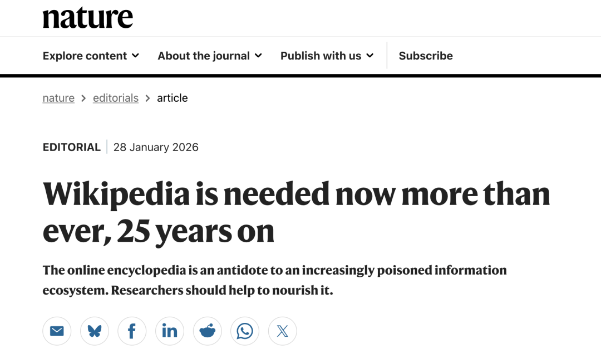This screenshot has height=364, width=601.
Task: Click the Reddit share icon
Action: pyautogui.click(x=207, y=331)
